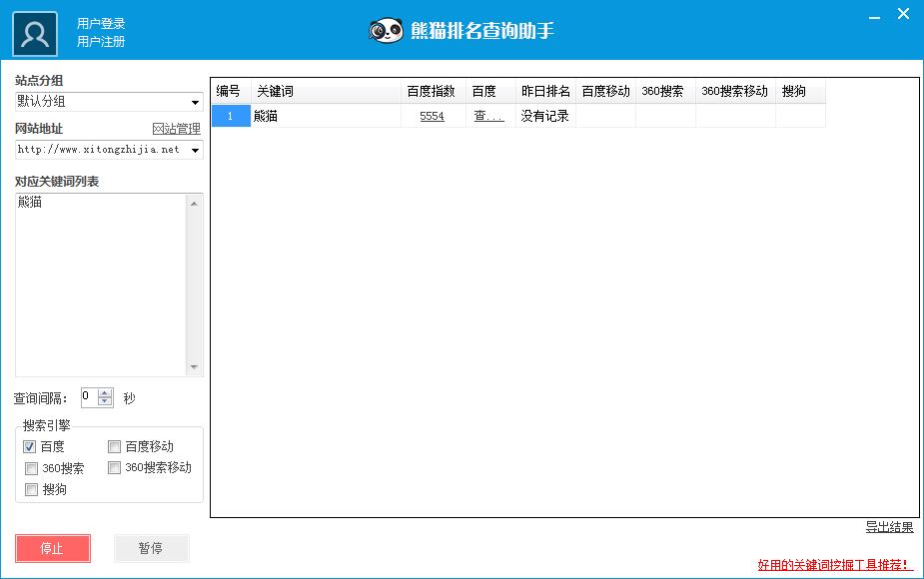Close the ranking assistant window

903,14
